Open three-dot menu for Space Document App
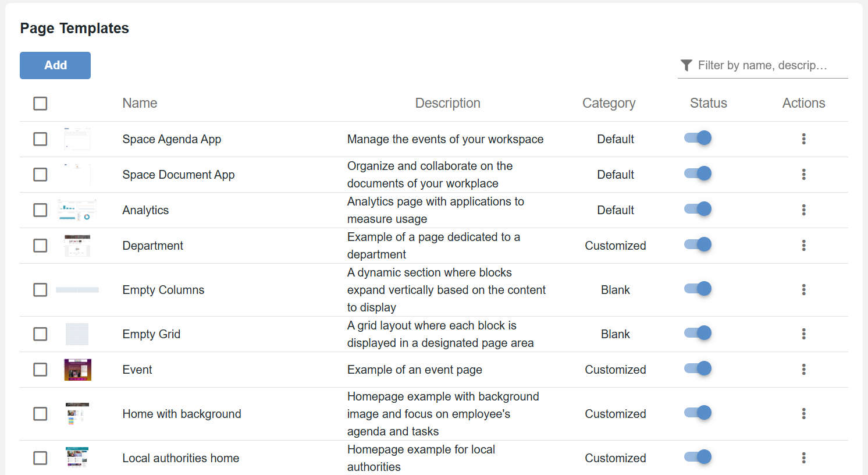Screen dimensions: 868x475 click(803, 174)
